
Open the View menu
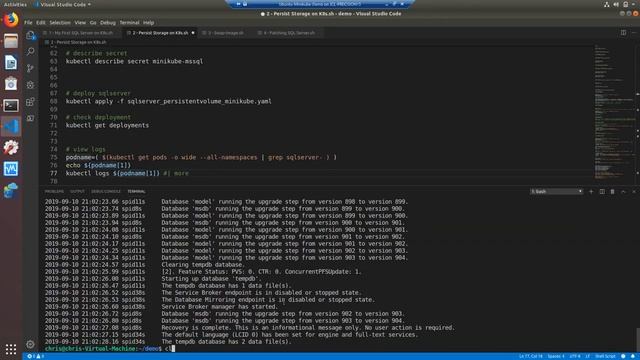coord(80,23)
